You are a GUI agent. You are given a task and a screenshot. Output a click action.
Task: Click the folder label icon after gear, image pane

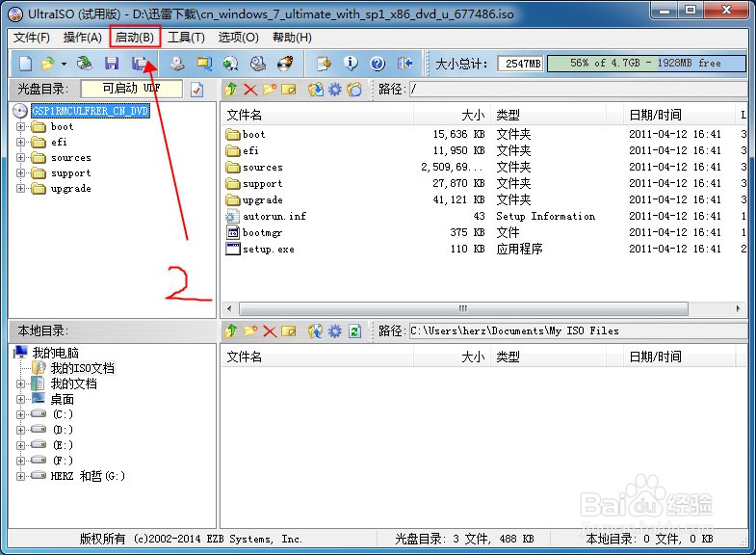tap(354, 90)
